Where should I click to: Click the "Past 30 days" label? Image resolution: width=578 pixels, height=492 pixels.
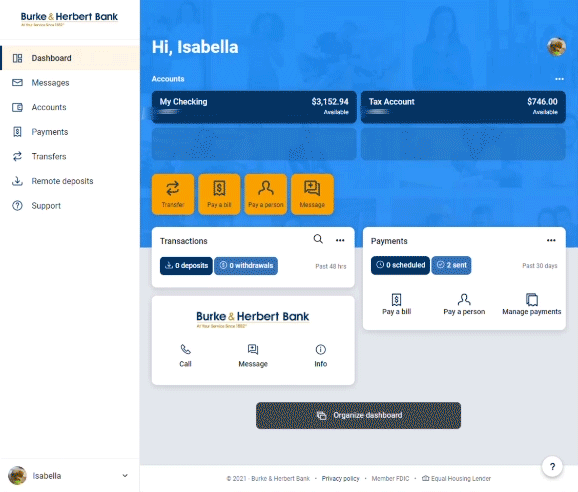click(x=540, y=265)
